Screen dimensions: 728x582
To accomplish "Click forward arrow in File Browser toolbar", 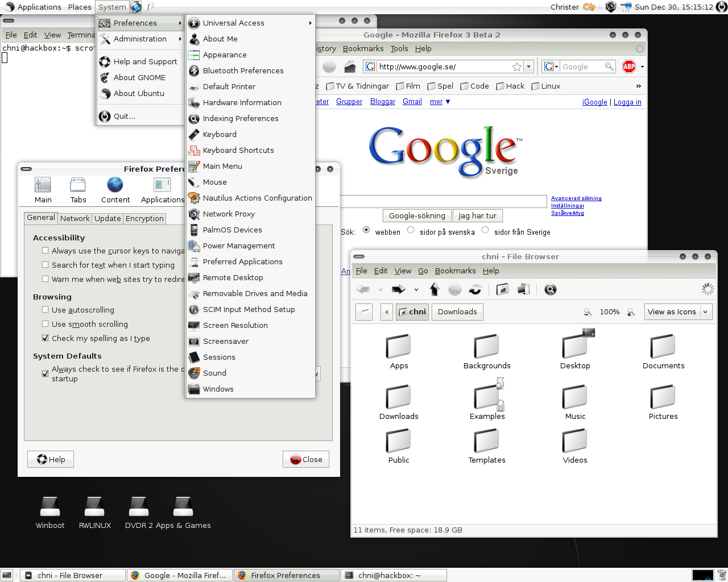I will point(398,289).
